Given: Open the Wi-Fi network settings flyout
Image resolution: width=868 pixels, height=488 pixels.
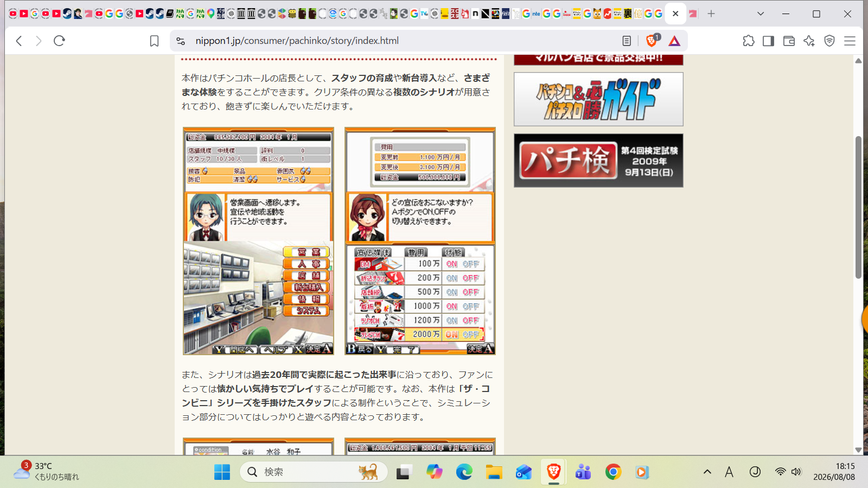Looking at the screenshot, I should [780, 472].
